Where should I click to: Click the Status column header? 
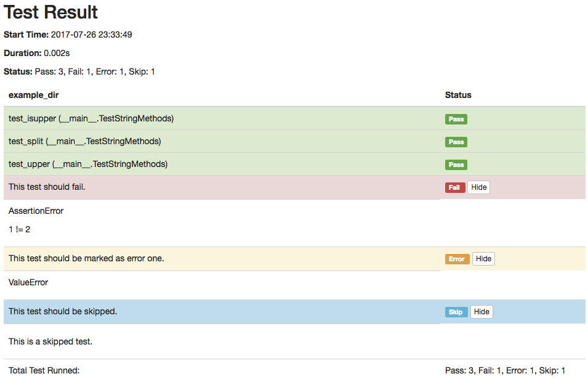[458, 95]
